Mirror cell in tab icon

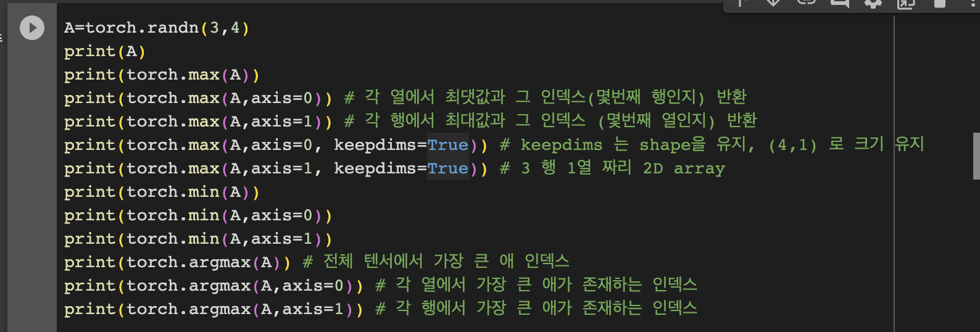coord(905,3)
